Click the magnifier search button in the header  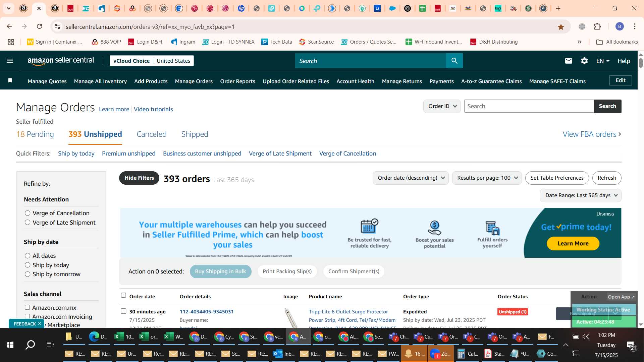(x=454, y=61)
